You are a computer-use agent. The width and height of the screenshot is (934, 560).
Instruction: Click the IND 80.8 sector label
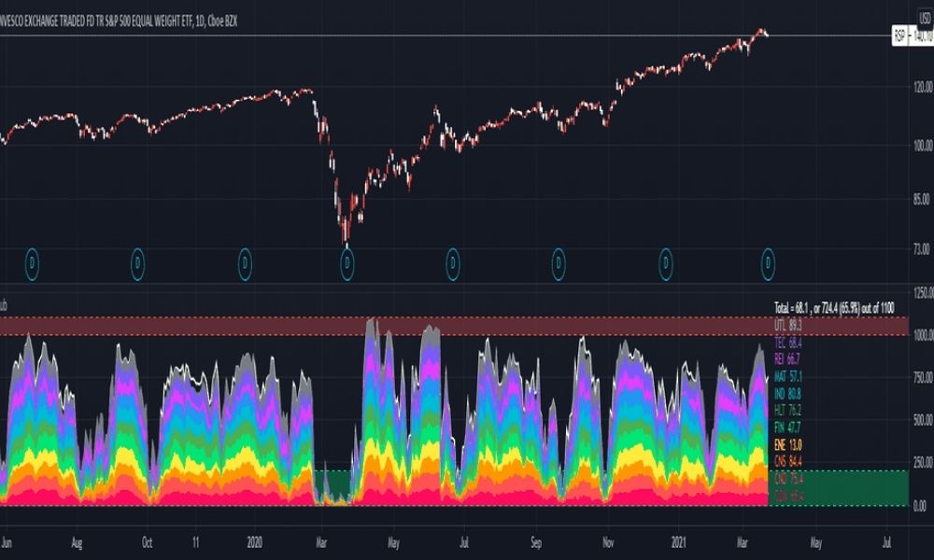click(787, 393)
